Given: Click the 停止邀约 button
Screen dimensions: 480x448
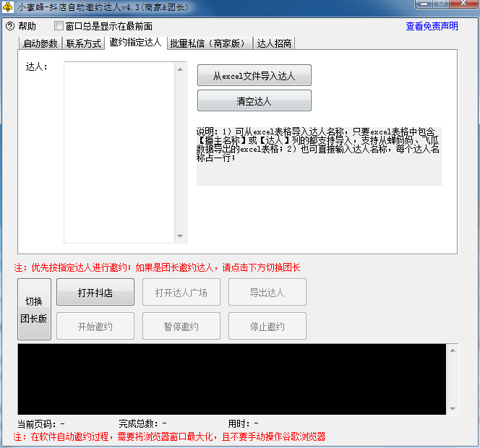Looking at the screenshot, I should (267, 326).
